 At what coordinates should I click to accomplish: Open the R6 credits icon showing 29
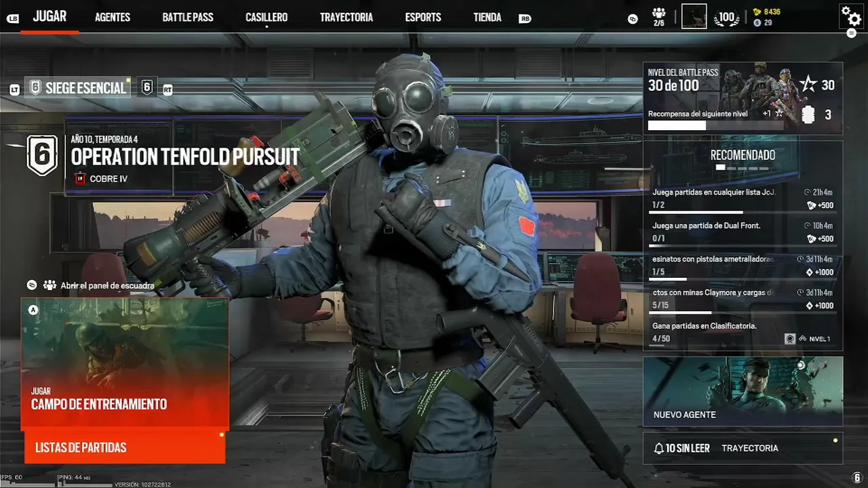[x=757, y=23]
